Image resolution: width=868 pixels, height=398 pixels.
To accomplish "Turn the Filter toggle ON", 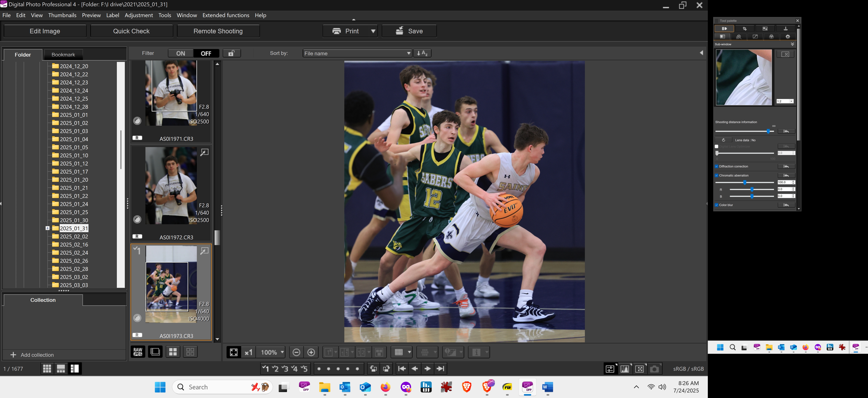I will 181,53.
